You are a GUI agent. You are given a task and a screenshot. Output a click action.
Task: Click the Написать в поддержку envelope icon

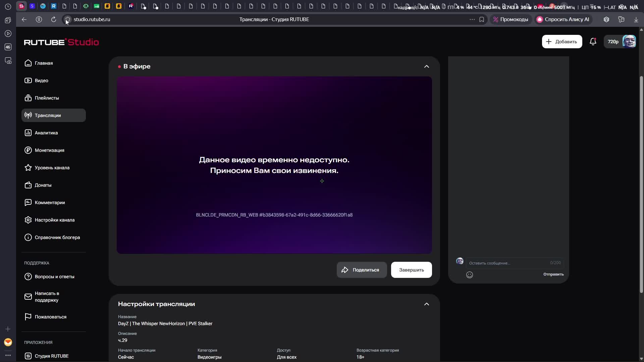28,297
